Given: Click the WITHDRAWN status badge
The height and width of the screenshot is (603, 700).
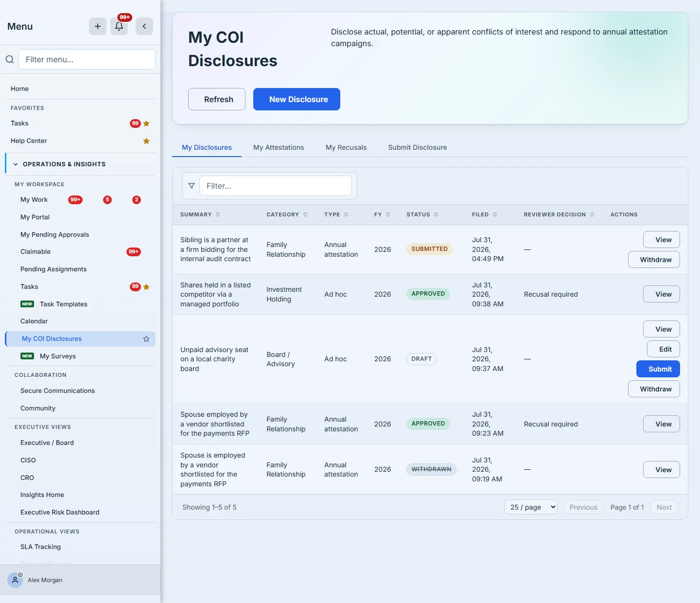Looking at the screenshot, I should pos(431,469).
